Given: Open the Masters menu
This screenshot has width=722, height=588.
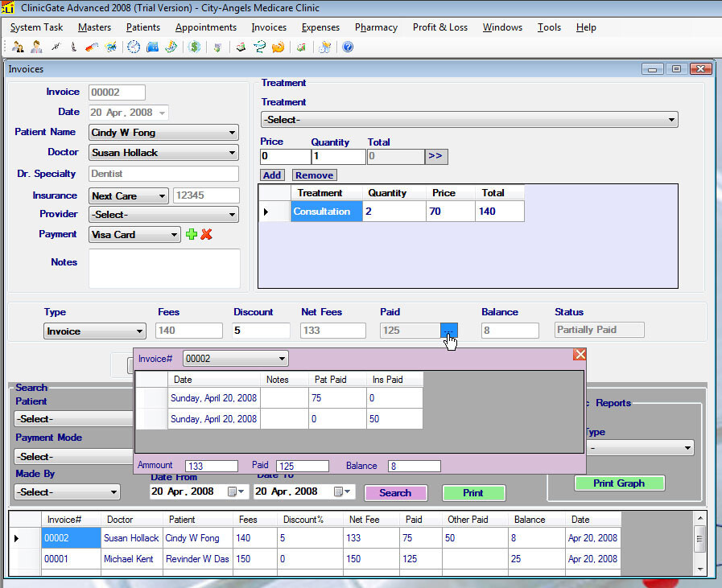Looking at the screenshot, I should click(94, 27).
